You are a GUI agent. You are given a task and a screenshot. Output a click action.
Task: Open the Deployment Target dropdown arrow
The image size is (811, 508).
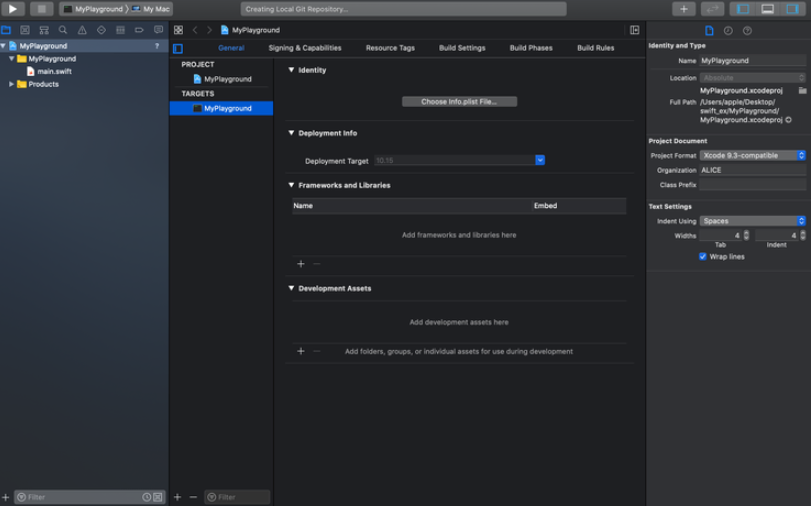click(539, 160)
